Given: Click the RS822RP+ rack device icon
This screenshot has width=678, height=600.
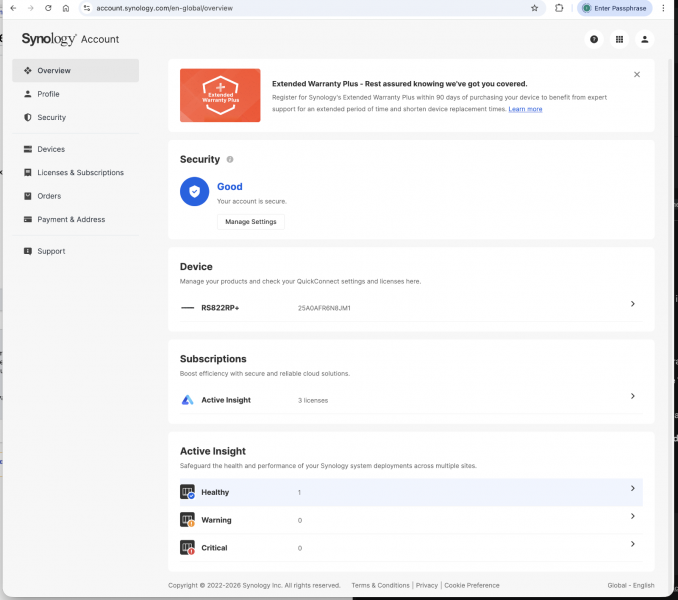Looking at the screenshot, I should pyautogui.click(x=187, y=308).
